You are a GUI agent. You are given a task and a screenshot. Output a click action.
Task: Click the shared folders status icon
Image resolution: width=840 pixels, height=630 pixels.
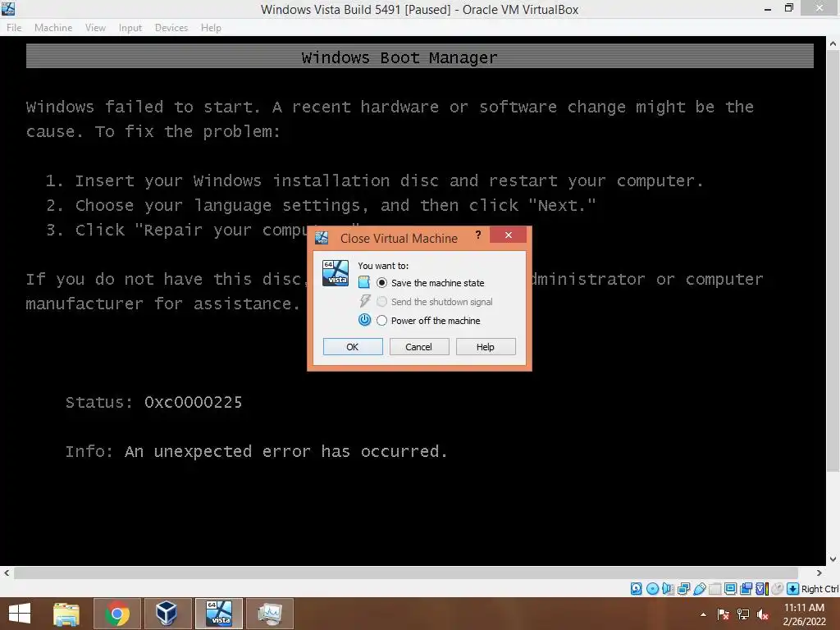[715, 589]
